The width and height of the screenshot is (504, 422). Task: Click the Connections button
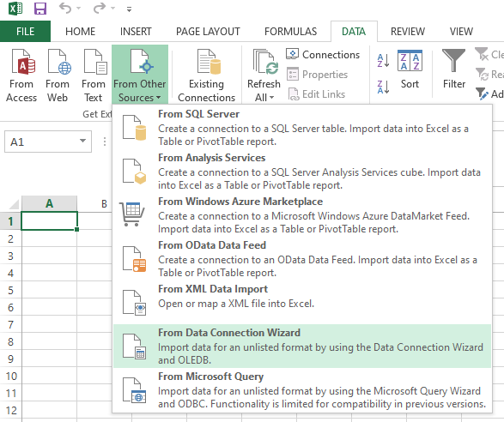[323, 55]
